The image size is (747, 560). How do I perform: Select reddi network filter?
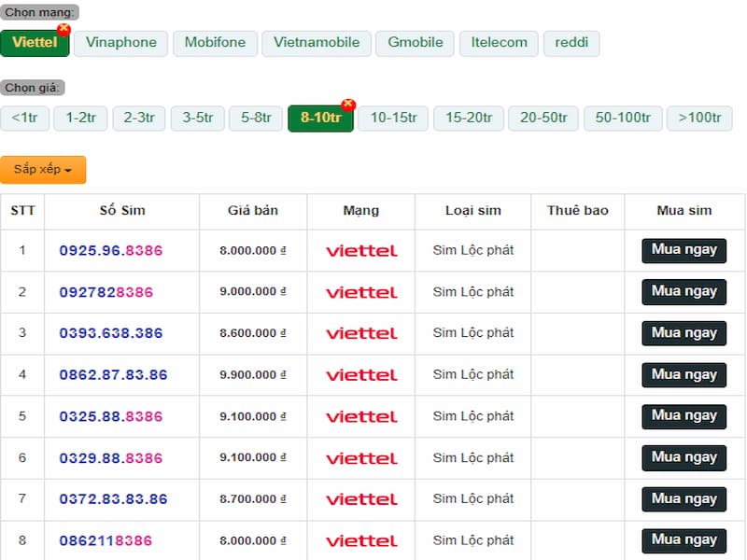(571, 43)
